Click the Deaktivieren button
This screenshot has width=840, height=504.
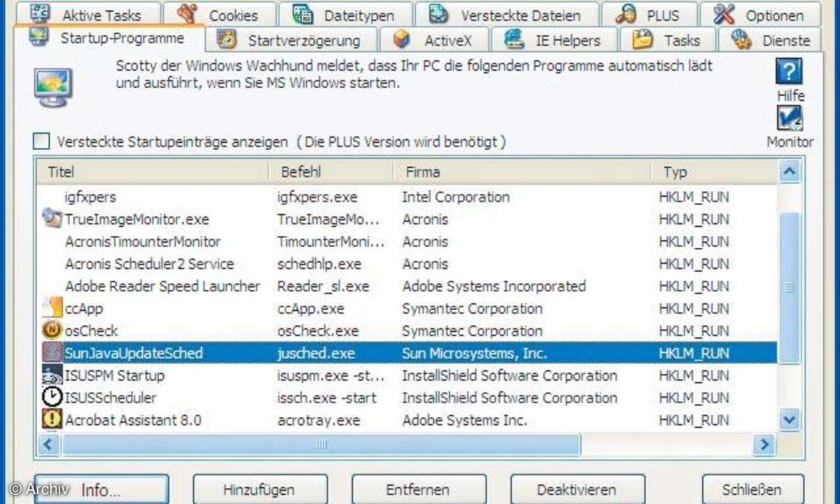[577, 489]
